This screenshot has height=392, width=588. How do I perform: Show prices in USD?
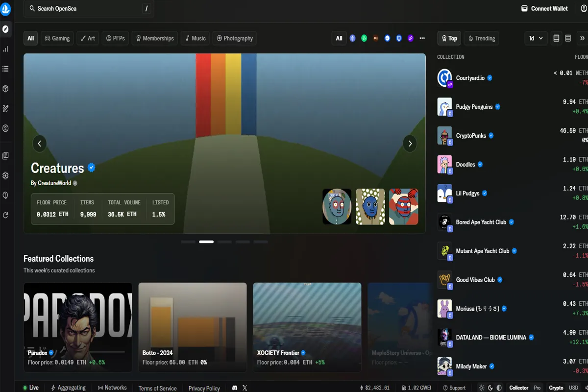(x=573, y=388)
